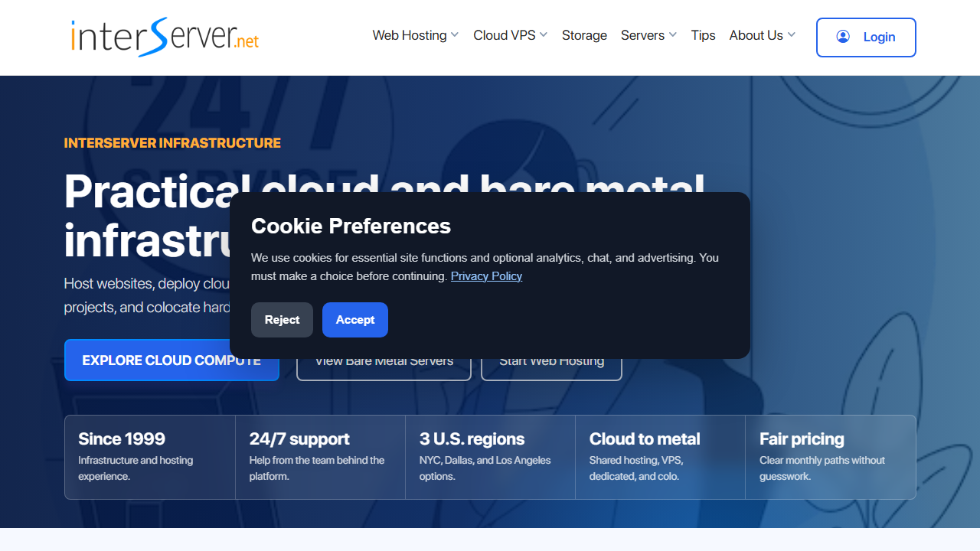This screenshot has width=980, height=551.
Task: Open the About Us menu label
Action: 756,35
